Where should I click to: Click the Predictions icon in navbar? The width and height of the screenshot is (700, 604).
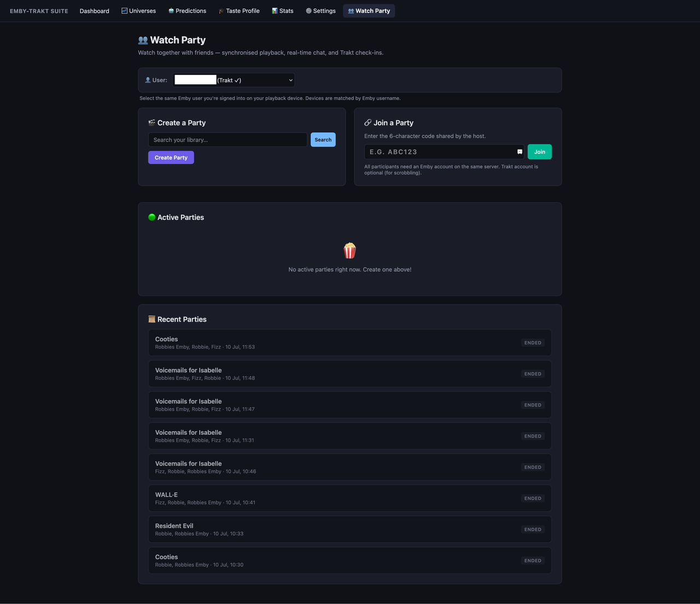(171, 11)
